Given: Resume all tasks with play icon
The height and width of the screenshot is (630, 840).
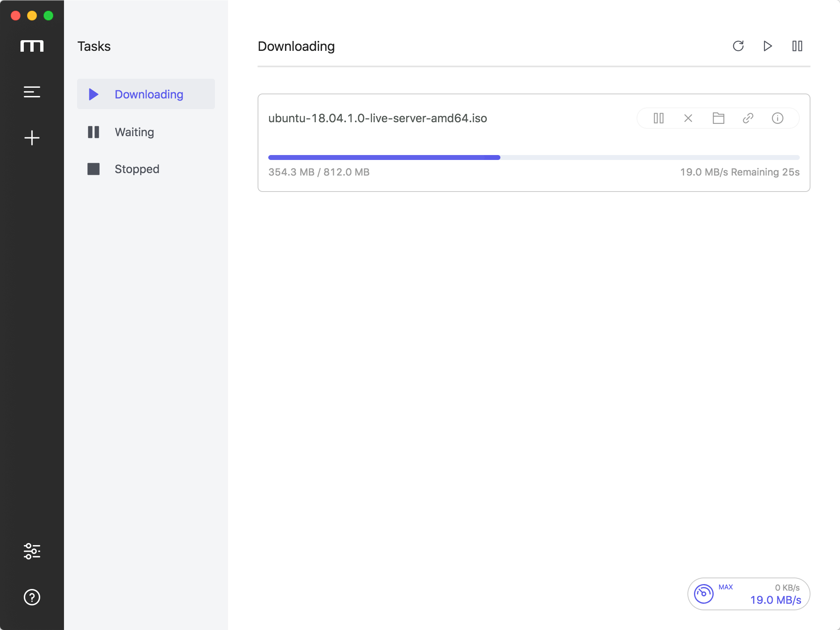Looking at the screenshot, I should [x=768, y=46].
